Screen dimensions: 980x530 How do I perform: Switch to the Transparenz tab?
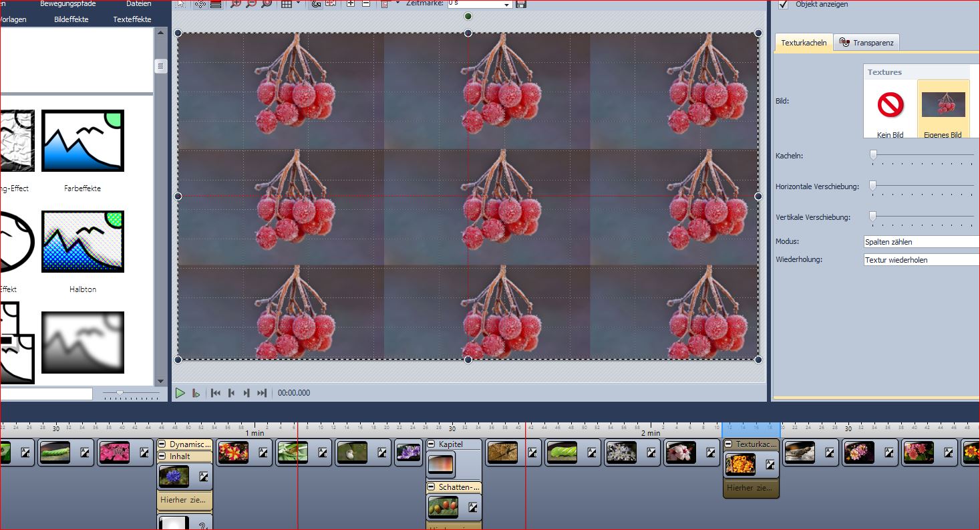tap(866, 43)
